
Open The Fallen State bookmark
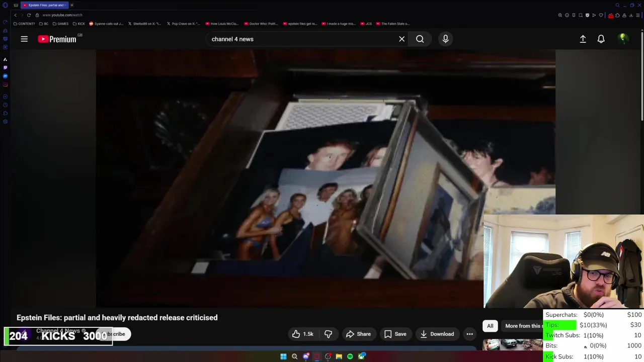pos(393,24)
